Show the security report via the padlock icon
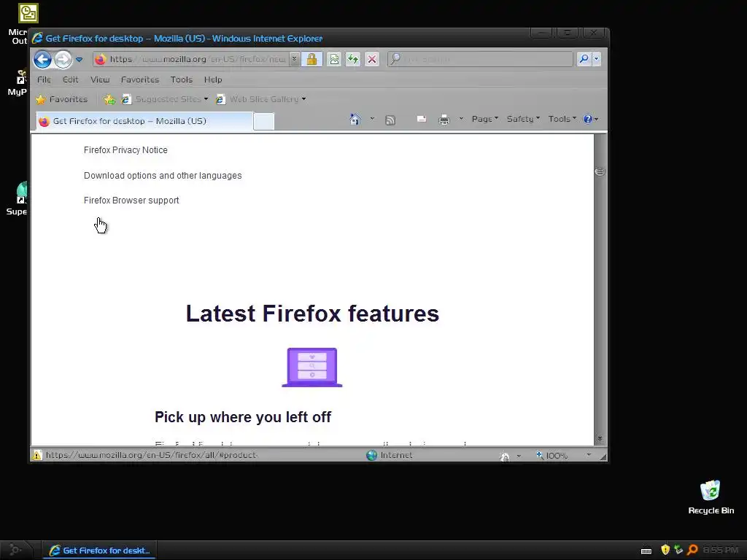Screen dimensions: 747x560 coord(311,59)
